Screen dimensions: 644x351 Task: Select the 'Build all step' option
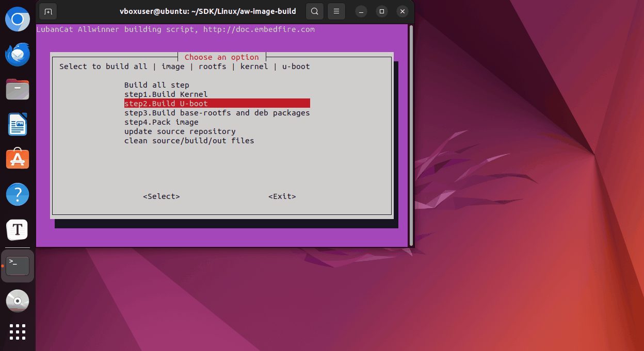(x=157, y=85)
